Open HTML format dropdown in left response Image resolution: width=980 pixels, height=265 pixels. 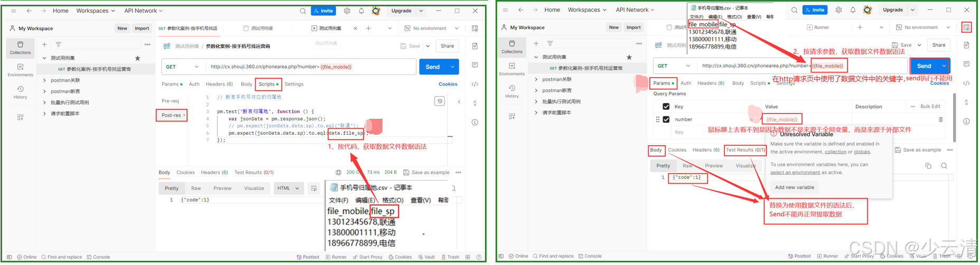[x=289, y=188]
